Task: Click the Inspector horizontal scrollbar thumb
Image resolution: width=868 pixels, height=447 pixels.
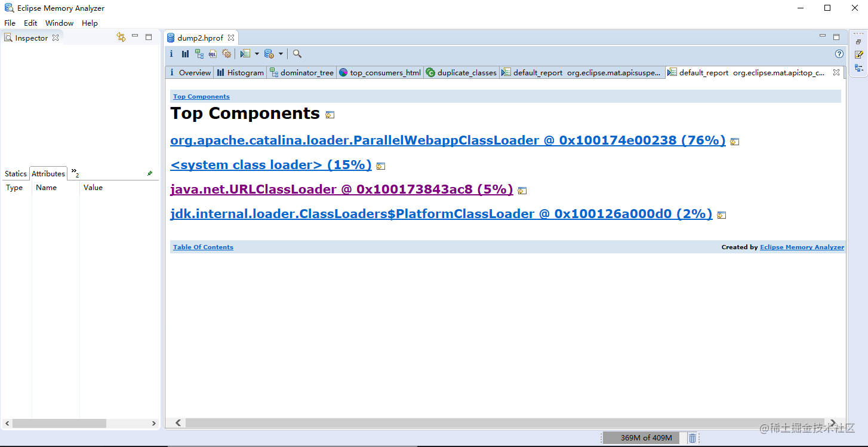Action: (x=59, y=424)
